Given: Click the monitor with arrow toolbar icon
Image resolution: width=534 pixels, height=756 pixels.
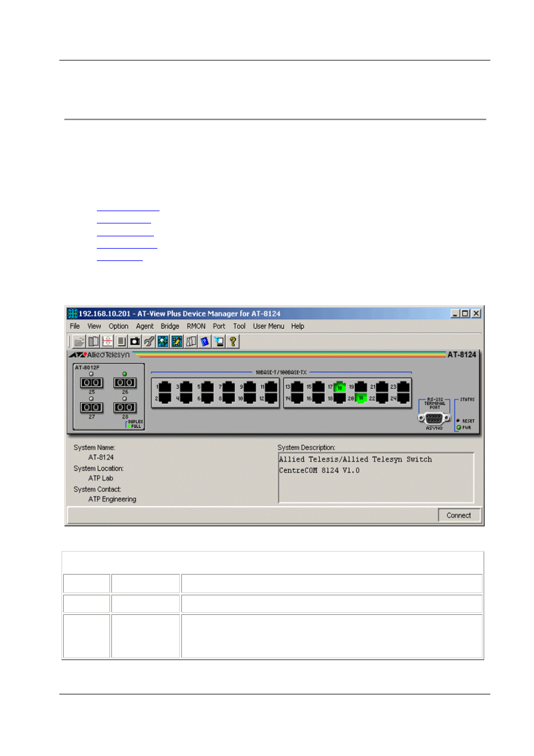Looking at the screenshot, I should pos(219,341).
